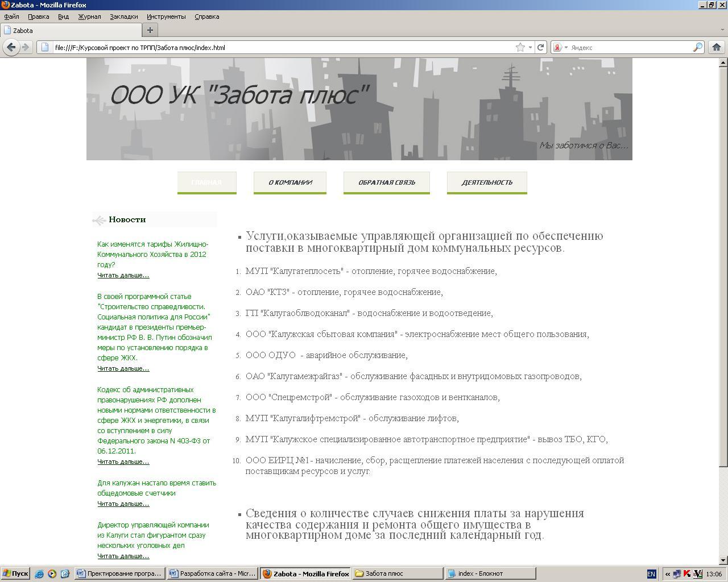Click the vertical scrollbar thumb

pos(723,267)
